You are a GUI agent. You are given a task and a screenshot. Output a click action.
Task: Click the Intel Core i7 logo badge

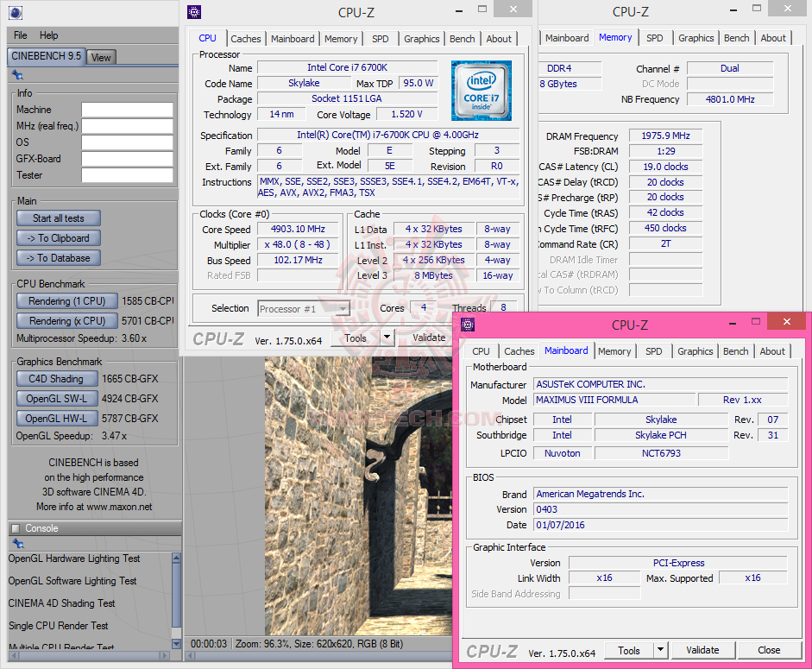coord(481,92)
